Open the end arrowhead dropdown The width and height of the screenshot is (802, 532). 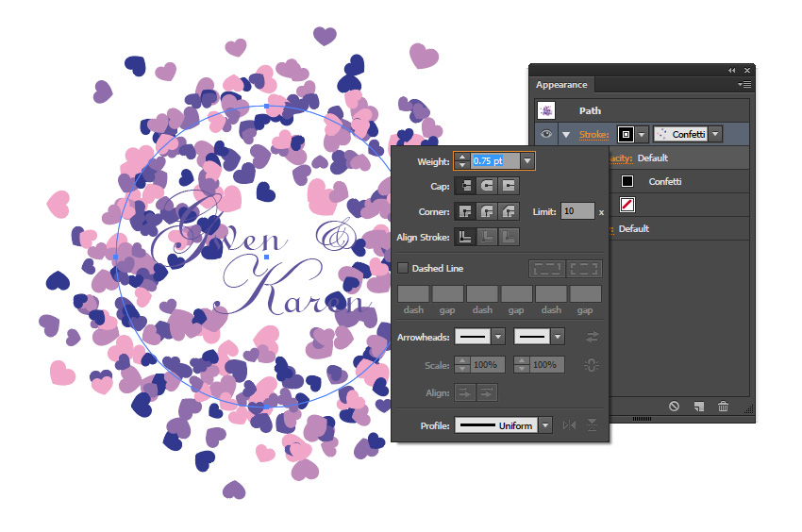click(558, 337)
